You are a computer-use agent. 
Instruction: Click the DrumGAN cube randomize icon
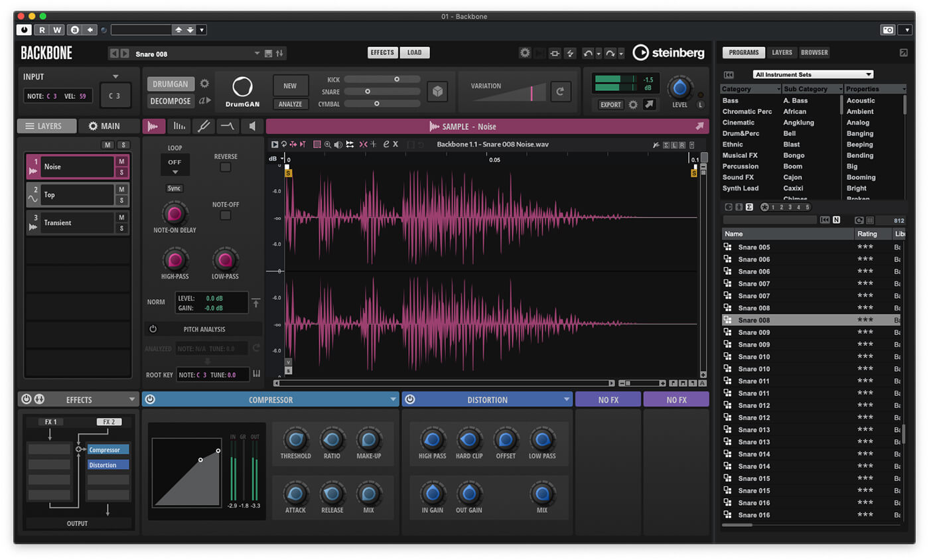tap(436, 91)
